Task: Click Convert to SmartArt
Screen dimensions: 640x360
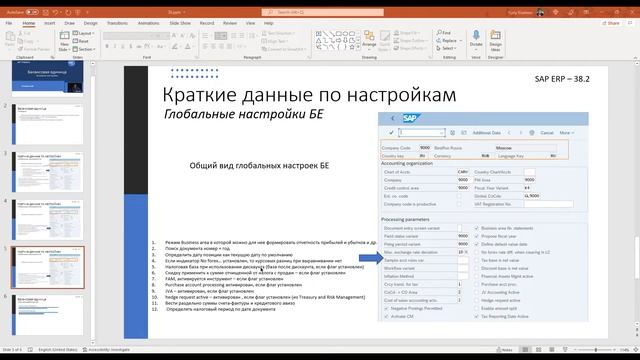Action: [284, 49]
